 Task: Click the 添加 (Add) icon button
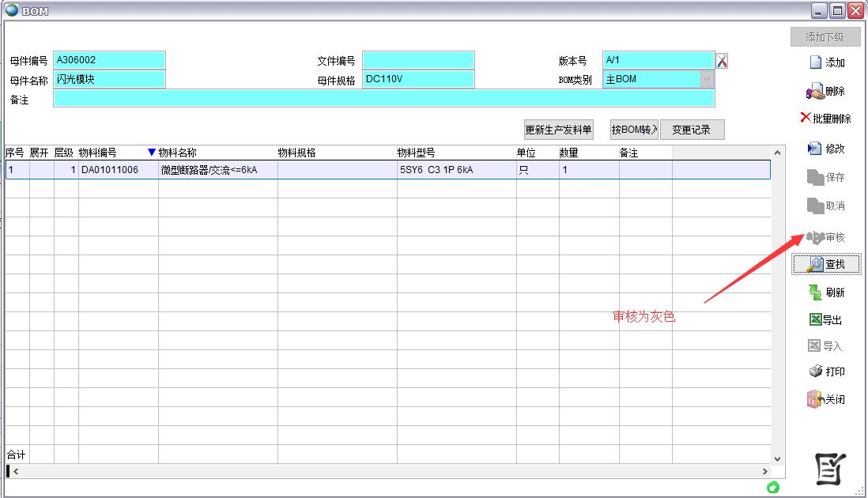tap(826, 62)
